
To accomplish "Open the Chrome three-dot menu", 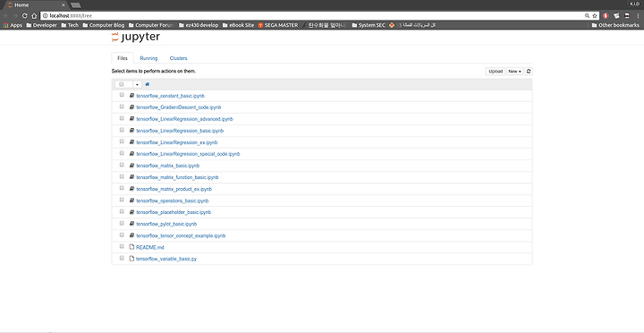I will pos(638,15).
